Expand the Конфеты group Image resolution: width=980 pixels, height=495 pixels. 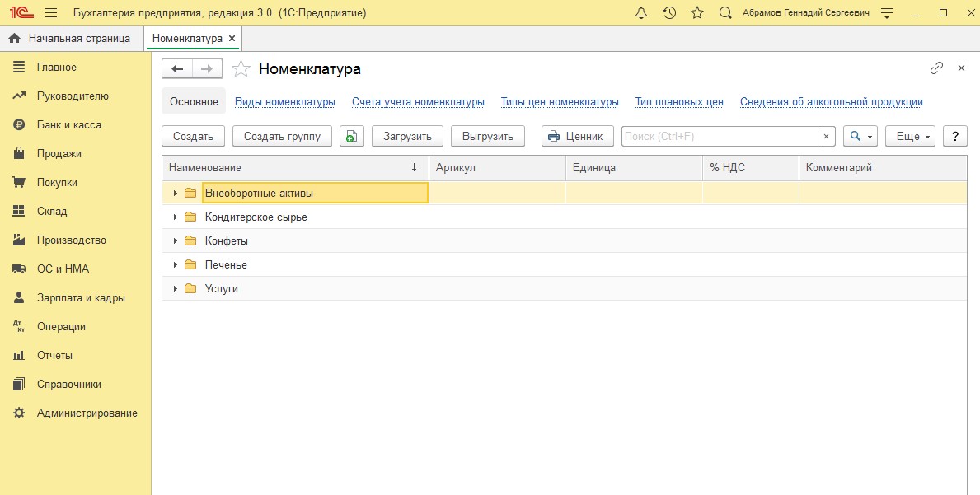coord(175,241)
